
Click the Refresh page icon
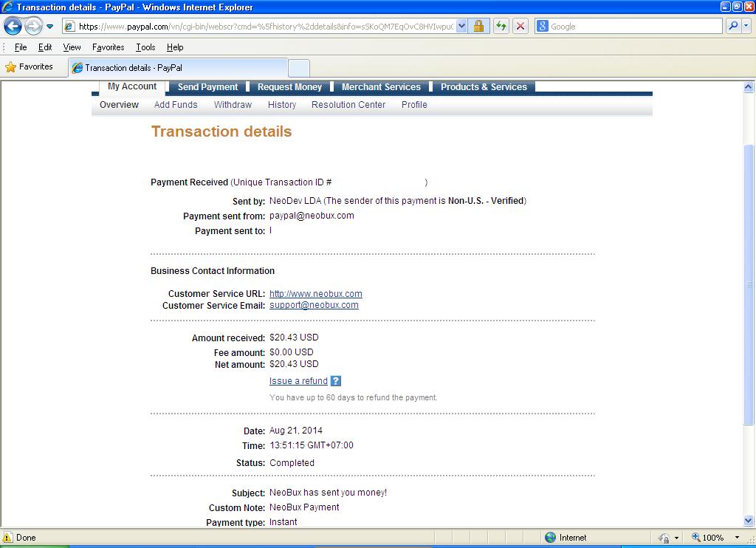[x=501, y=27]
